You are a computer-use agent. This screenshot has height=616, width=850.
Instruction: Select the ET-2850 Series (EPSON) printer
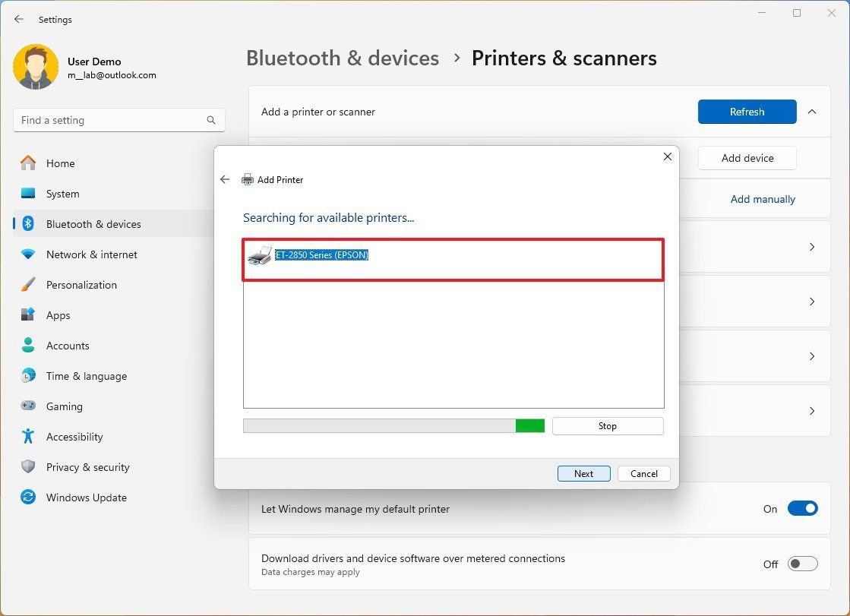coord(322,254)
